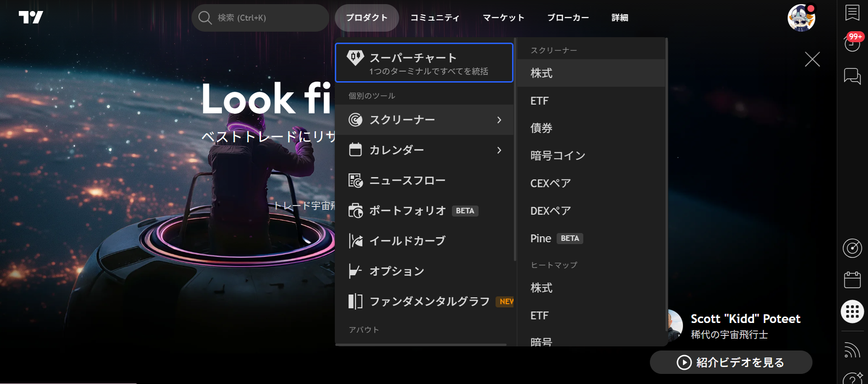
Task: Open the calendar icon in right sidebar
Action: 852,279
